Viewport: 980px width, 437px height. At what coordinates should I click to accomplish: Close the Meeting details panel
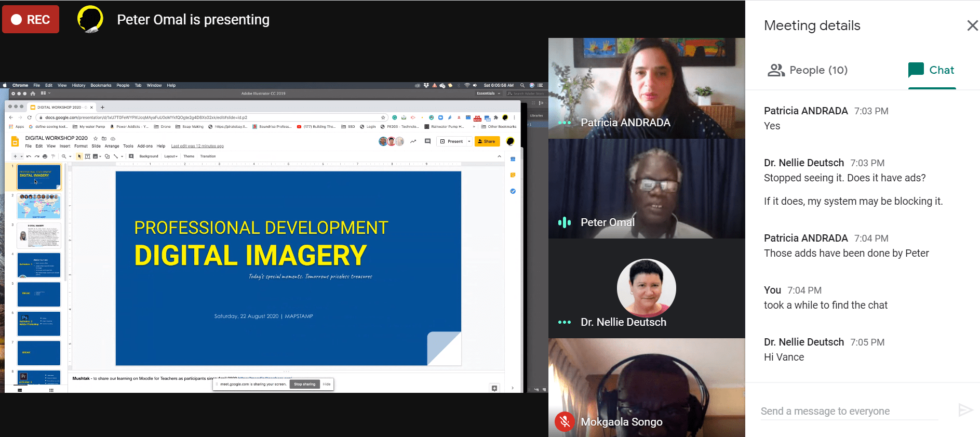[972, 25]
